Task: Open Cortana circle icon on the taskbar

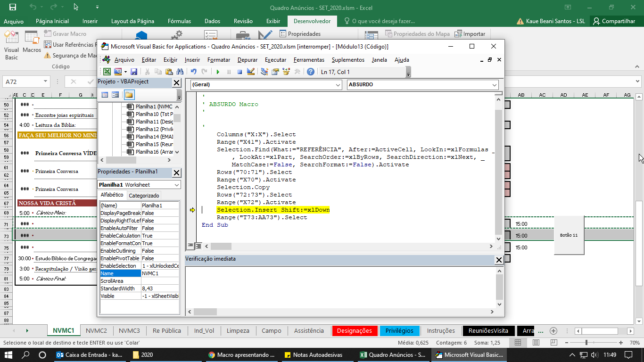Action: [x=42, y=354]
